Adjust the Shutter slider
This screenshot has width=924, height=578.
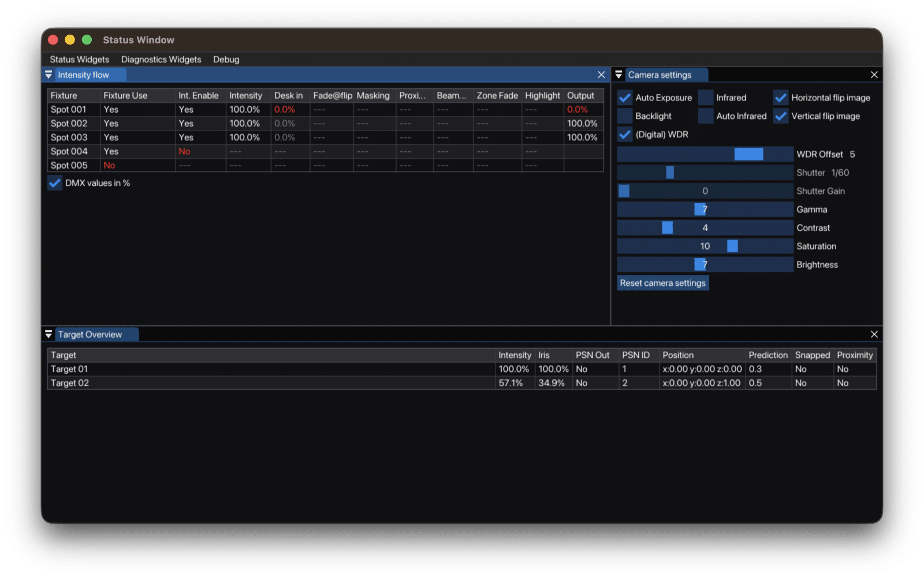point(705,173)
